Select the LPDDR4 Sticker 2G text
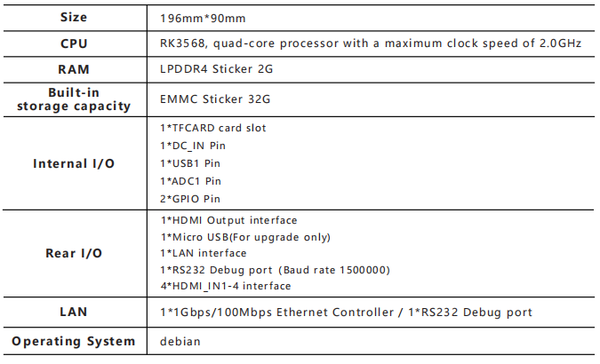 click(216, 69)
